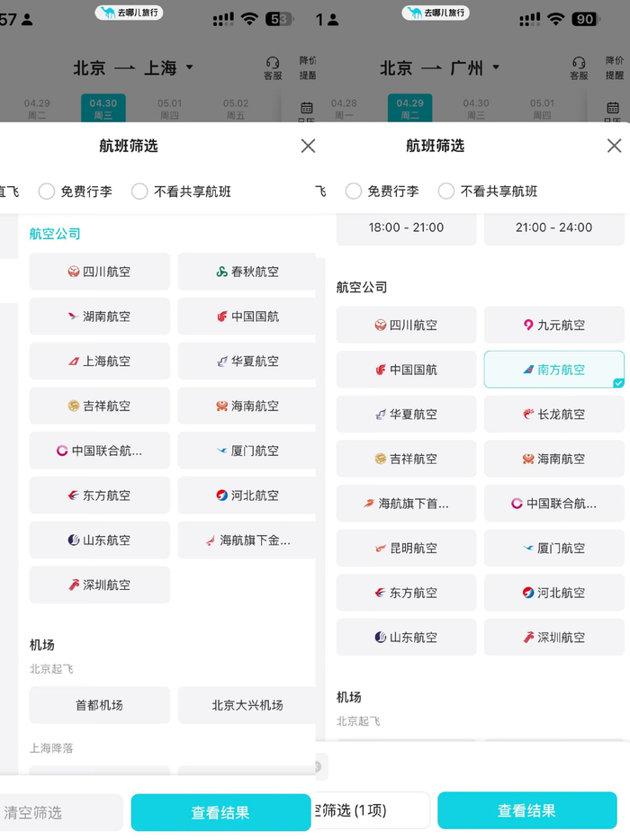The height and width of the screenshot is (840, 630).
Task: Deselect 南方航空 in right Guangzhou panel
Action: [553, 370]
